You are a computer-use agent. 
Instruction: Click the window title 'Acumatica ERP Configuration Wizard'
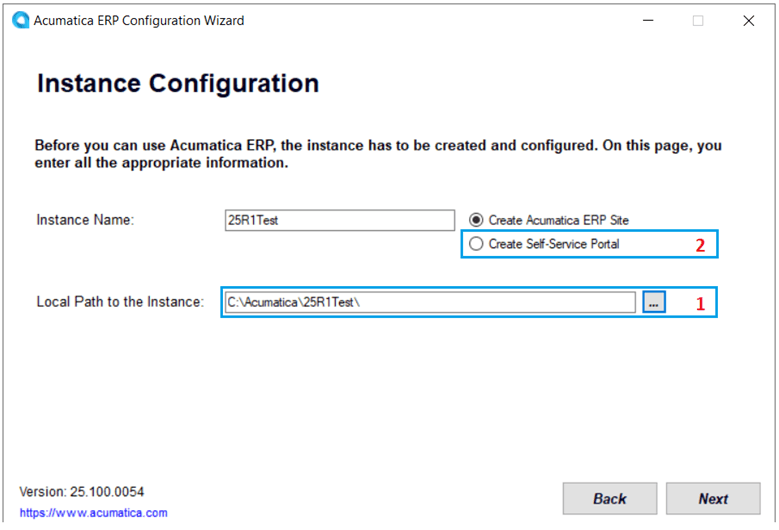coord(140,20)
